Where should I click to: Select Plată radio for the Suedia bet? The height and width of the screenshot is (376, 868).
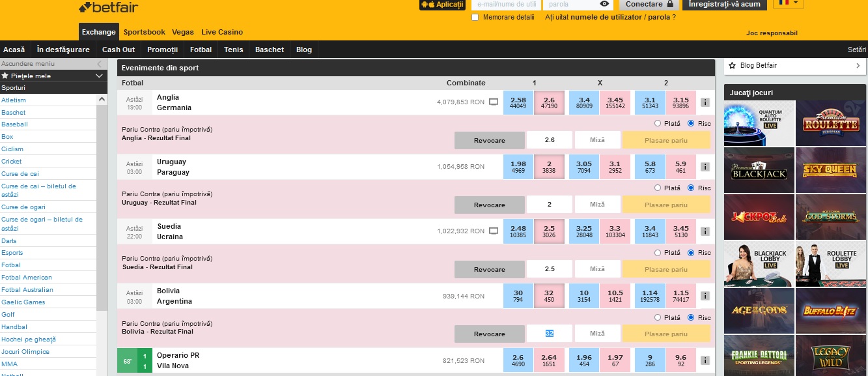point(658,252)
